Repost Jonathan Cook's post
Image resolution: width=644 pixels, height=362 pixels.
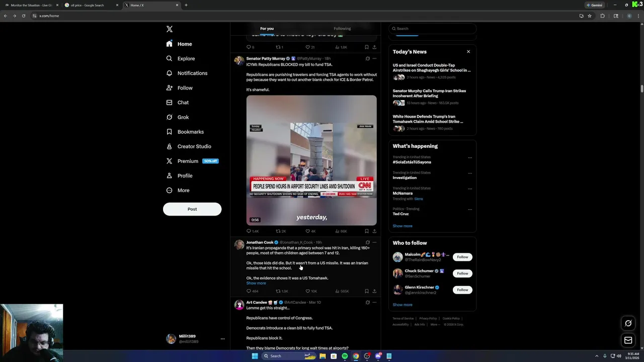282,291
